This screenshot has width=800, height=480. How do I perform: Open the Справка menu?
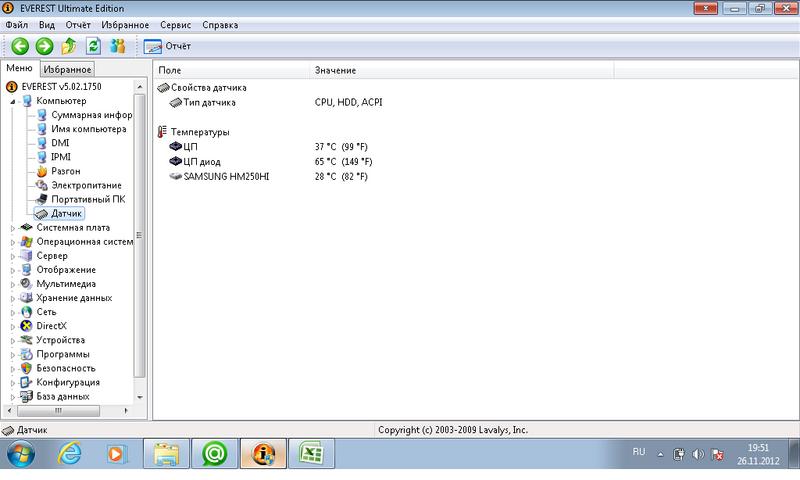220,25
